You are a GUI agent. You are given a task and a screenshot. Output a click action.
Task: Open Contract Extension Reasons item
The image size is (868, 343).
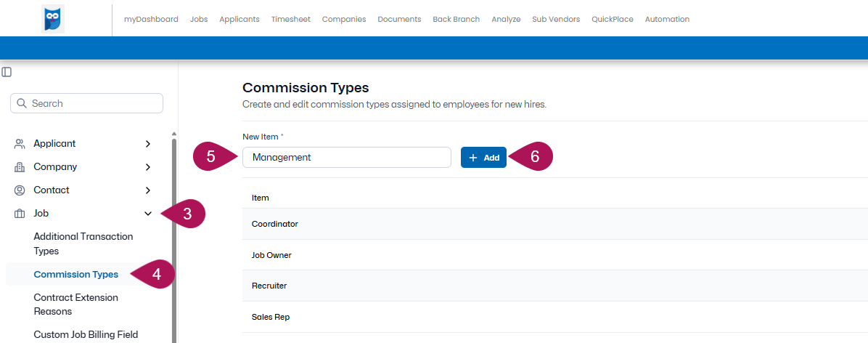[76, 304]
